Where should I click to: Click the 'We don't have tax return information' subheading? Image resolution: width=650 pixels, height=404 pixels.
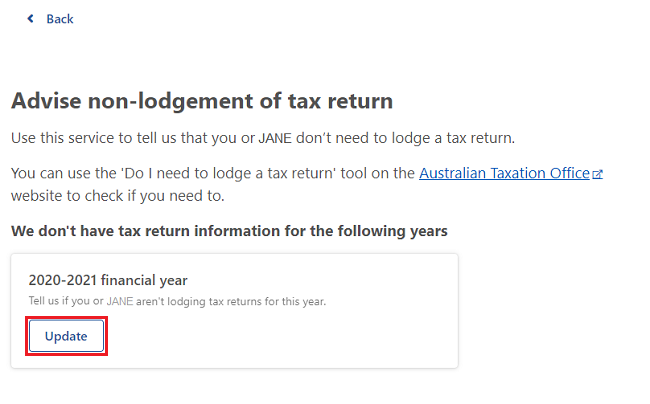point(229,231)
